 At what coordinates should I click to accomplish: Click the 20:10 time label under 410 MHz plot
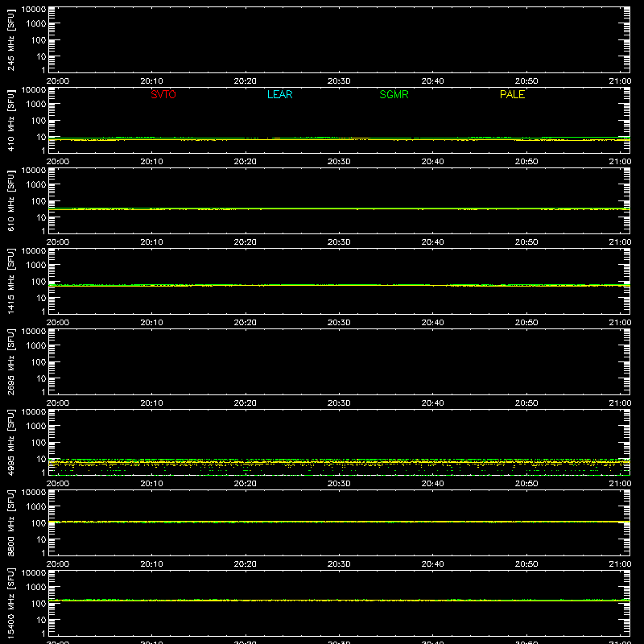pyautogui.click(x=151, y=162)
